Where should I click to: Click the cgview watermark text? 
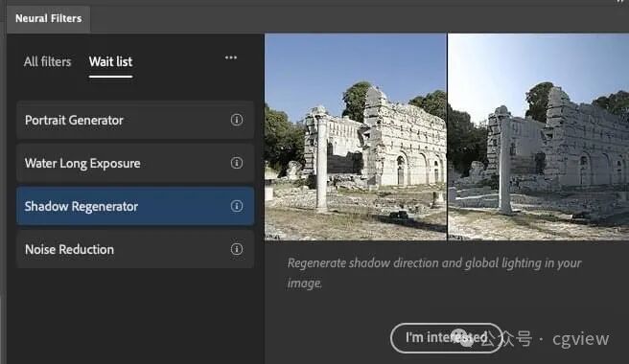[x=580, y=339]
